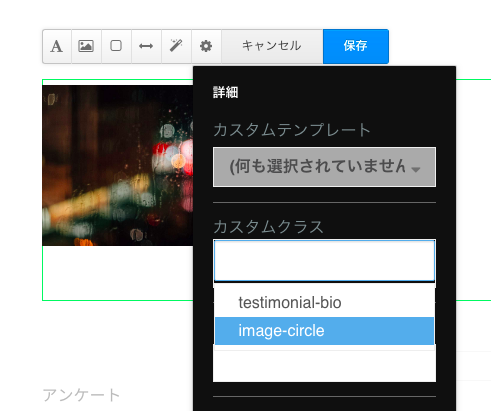Click empty area below image in green block

[x=117, y=273]
